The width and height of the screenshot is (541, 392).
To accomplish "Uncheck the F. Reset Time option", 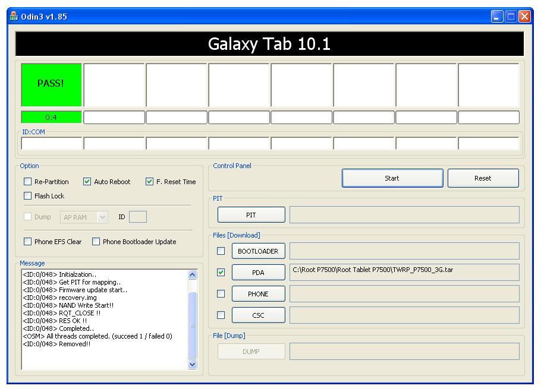I will (149, 181).
